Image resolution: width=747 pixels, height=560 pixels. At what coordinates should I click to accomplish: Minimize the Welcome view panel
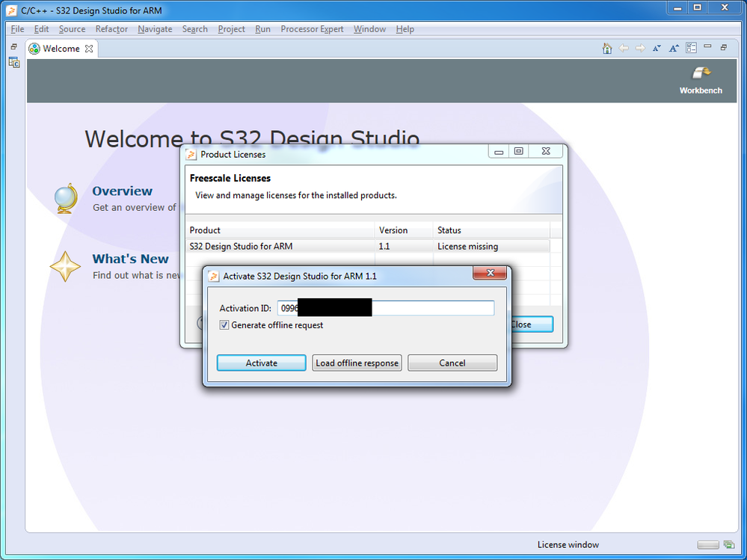pyautogui.click(x=707, y=46)
